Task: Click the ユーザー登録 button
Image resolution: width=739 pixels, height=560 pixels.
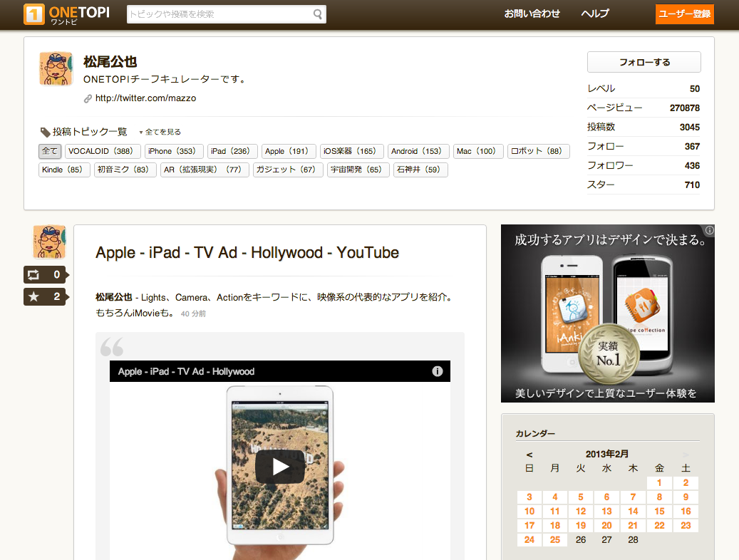Action: (x=684, y=14)
